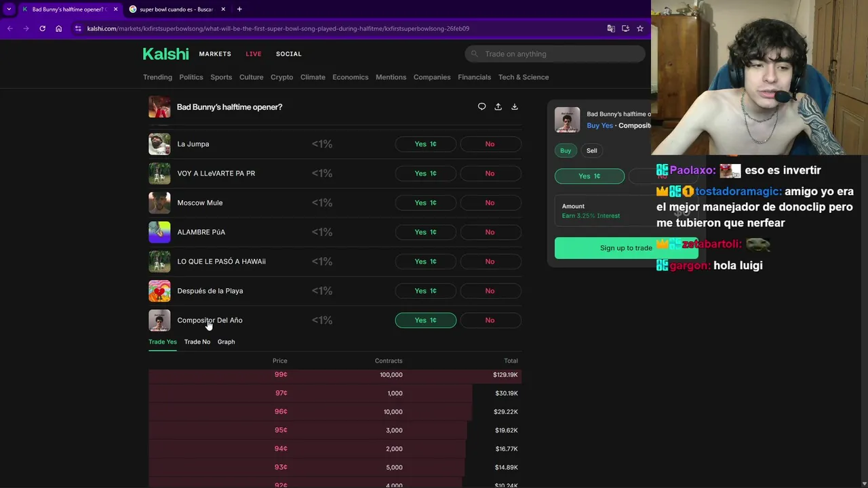Select the Sell toggle in trade panel
868x488 pixels.
point(592,150)
